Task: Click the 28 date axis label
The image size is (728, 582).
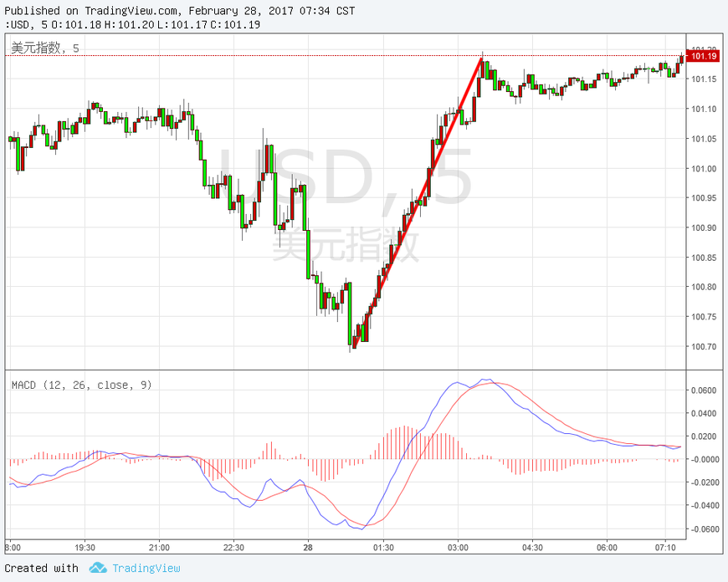Action: (x=308, y=548)
